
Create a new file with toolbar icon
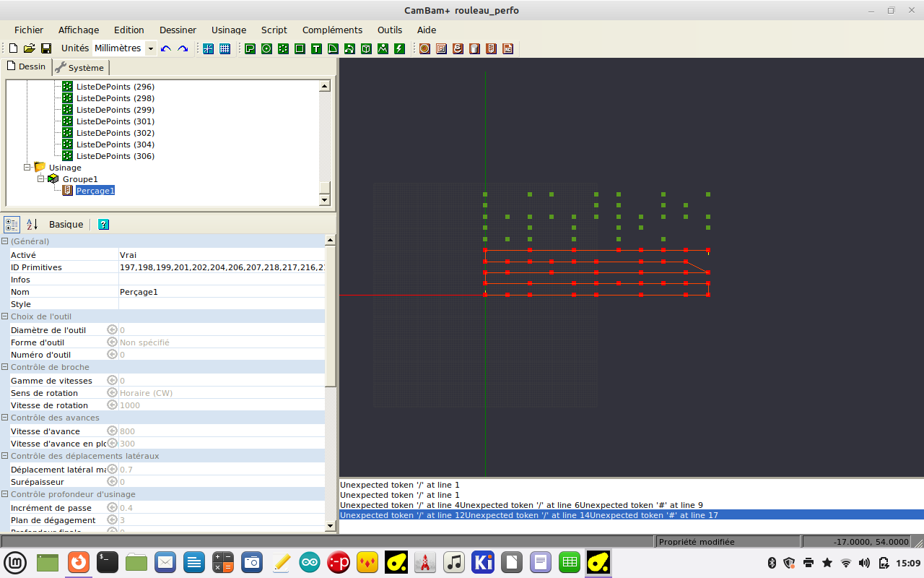point(12,48)
